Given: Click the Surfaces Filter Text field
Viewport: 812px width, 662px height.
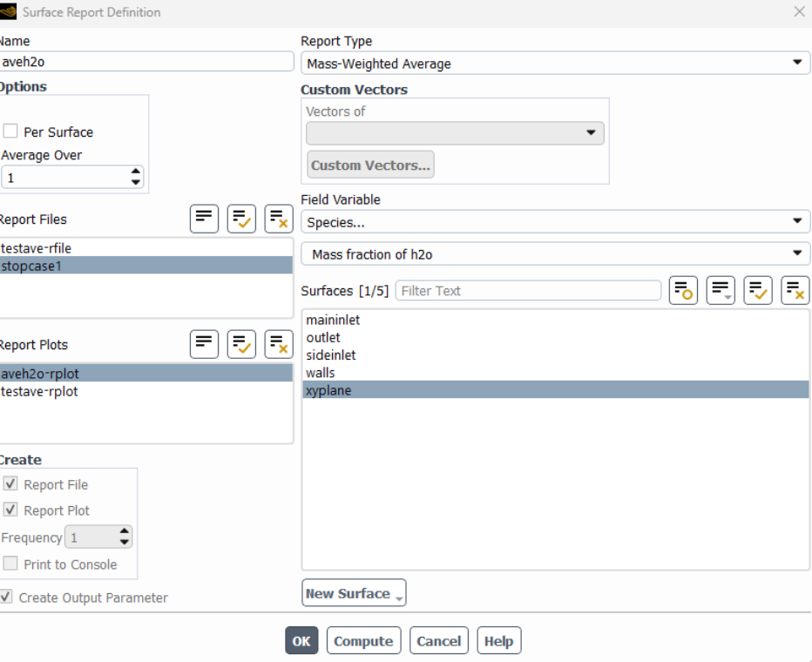Looking at the screenshot, I should 528,291.
